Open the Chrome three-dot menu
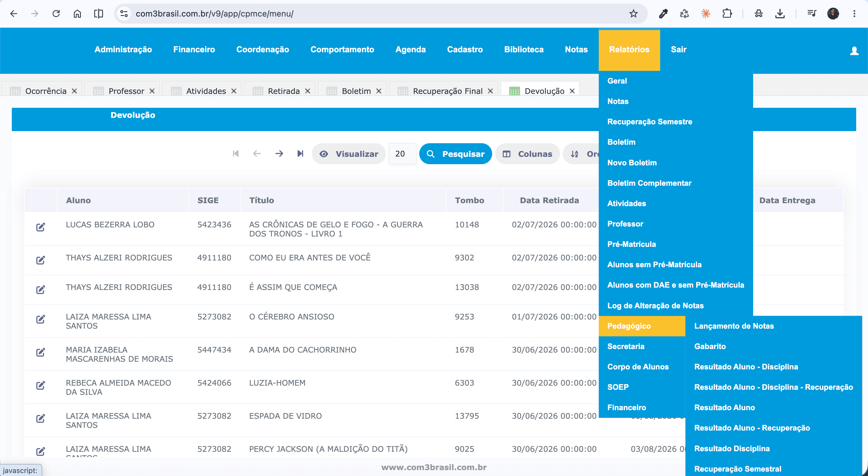 pos(854,14)
